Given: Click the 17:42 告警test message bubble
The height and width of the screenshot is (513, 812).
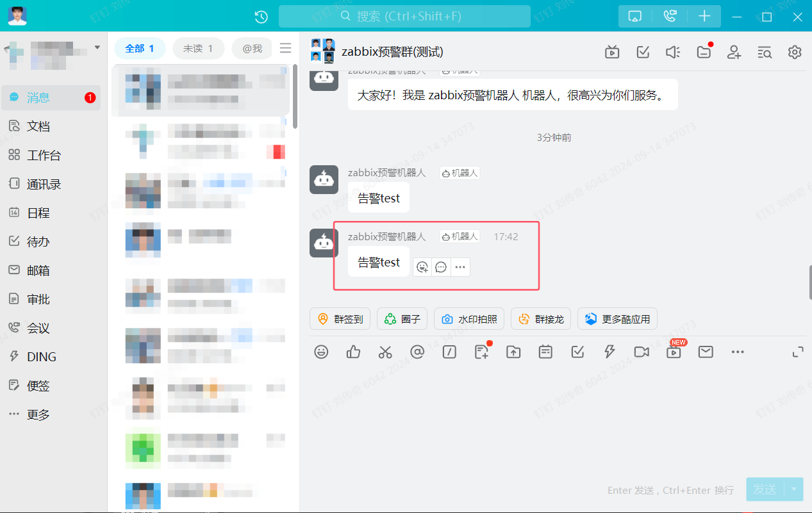Looking at the screenshot, I should point(379,262).
